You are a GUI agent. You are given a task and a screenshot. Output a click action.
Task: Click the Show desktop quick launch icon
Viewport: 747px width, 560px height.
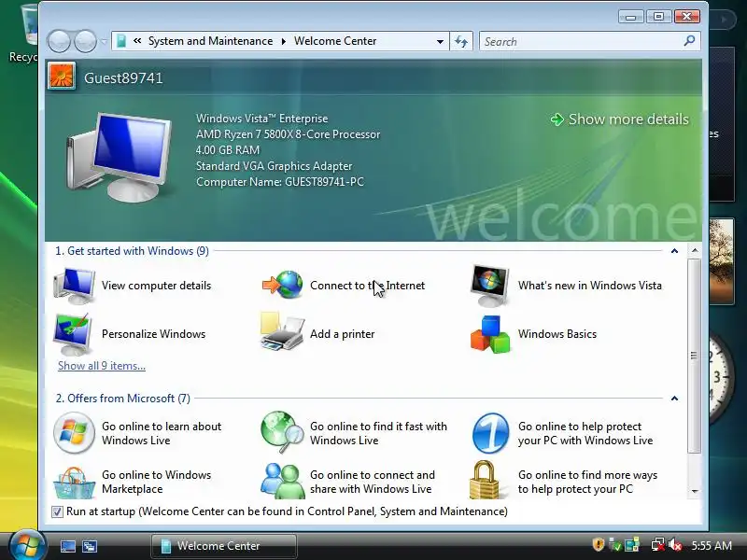tap(68, 546)
